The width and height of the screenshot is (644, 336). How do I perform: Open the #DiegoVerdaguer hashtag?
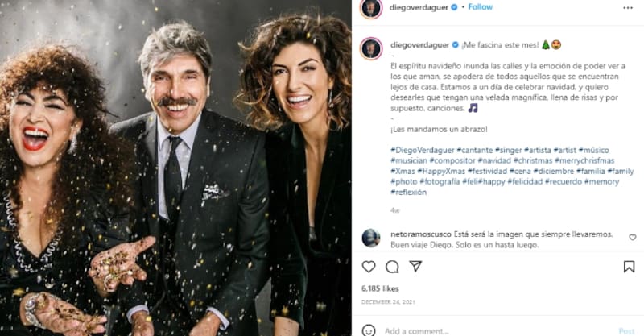tap(422, 150)
